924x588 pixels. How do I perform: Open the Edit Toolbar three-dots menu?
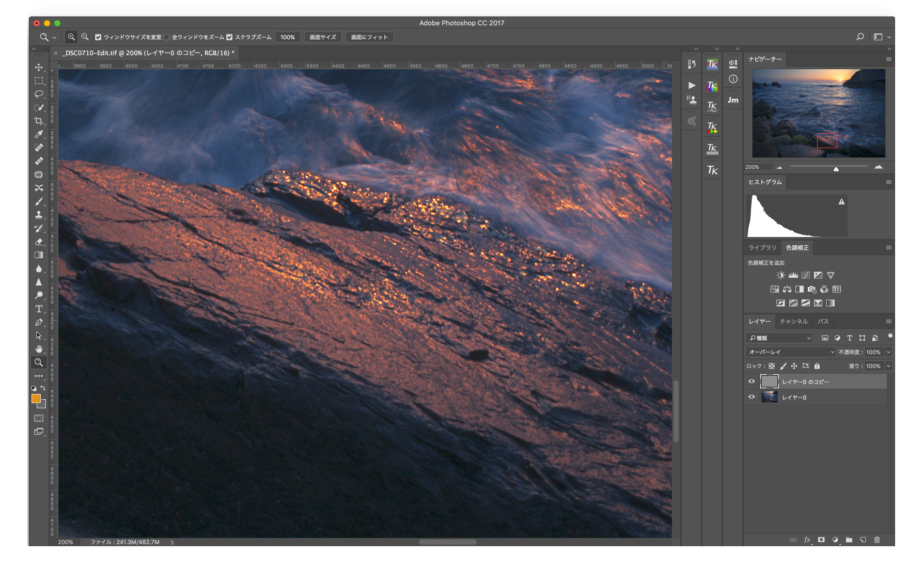39,376
